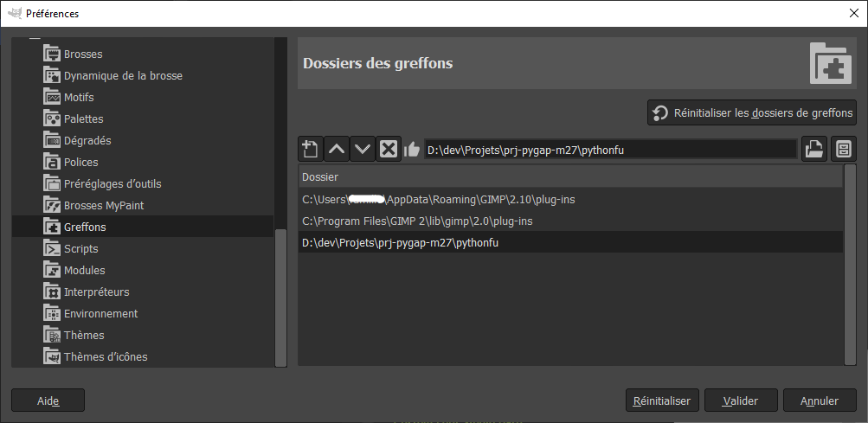Image resolution: width=868 pixels, height=423 pixels.
Task: Click the Motifs folder icon
Action: [x=52, y=98]
